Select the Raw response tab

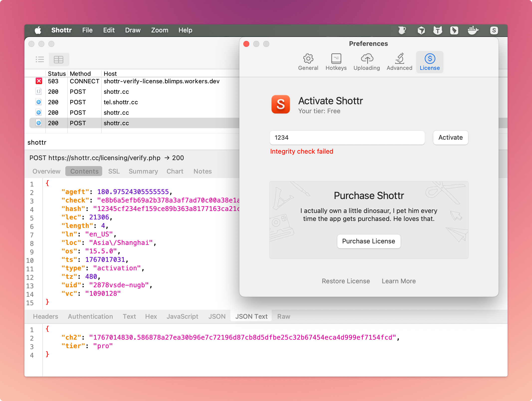pyautogui.click(x=284, y=316)
